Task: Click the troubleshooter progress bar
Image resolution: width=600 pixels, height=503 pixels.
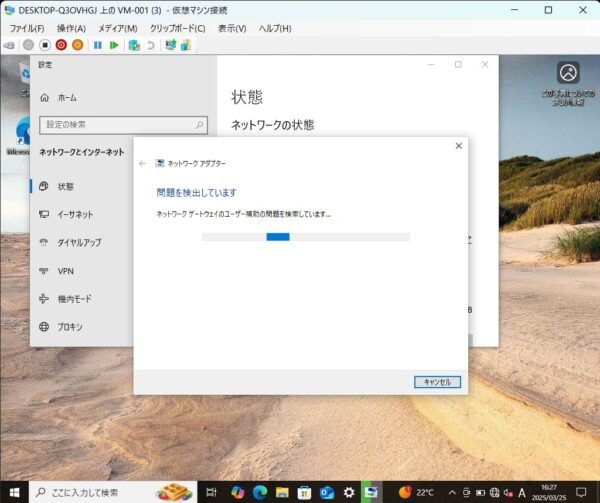Action: pos(306,237)
